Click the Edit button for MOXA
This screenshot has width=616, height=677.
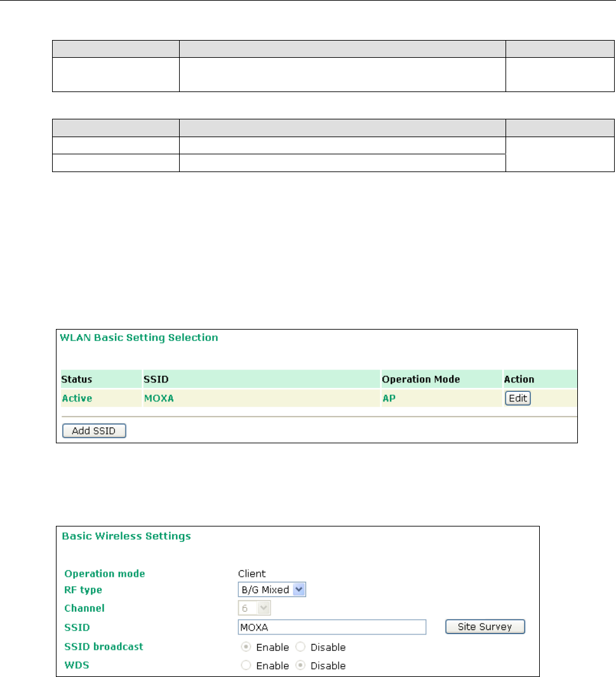[x=518, y=398]
